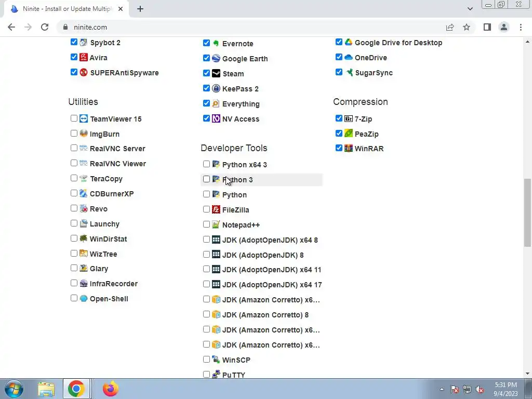Click the Revo uninstaller icon
This screenshot has width=532, height=399.
coord(84,209)
